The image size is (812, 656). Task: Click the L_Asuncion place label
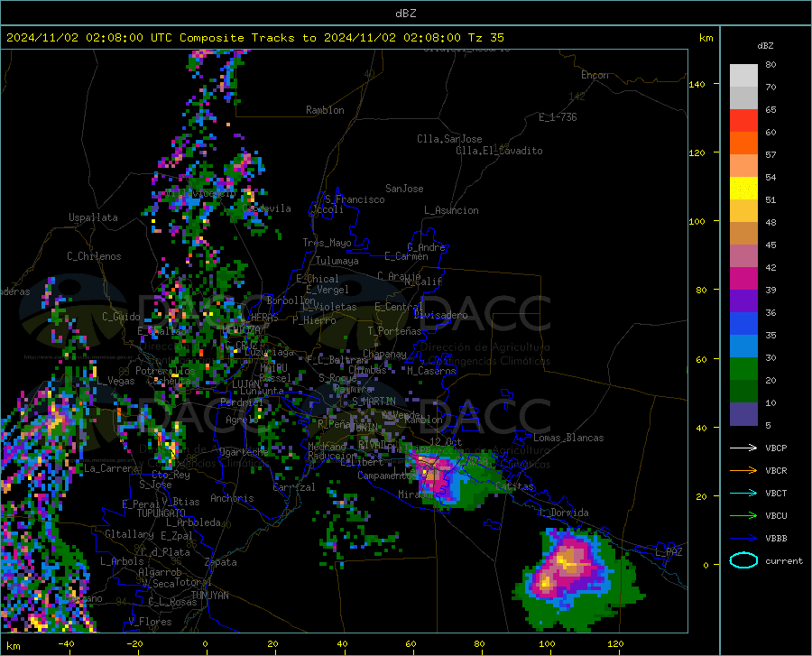(451, 210)
